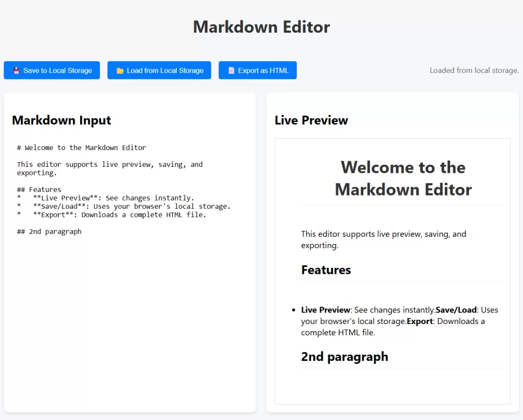Click the "Markdown Editor" page title
Viewport: 523px width, 420px height.
click(261, 27)
